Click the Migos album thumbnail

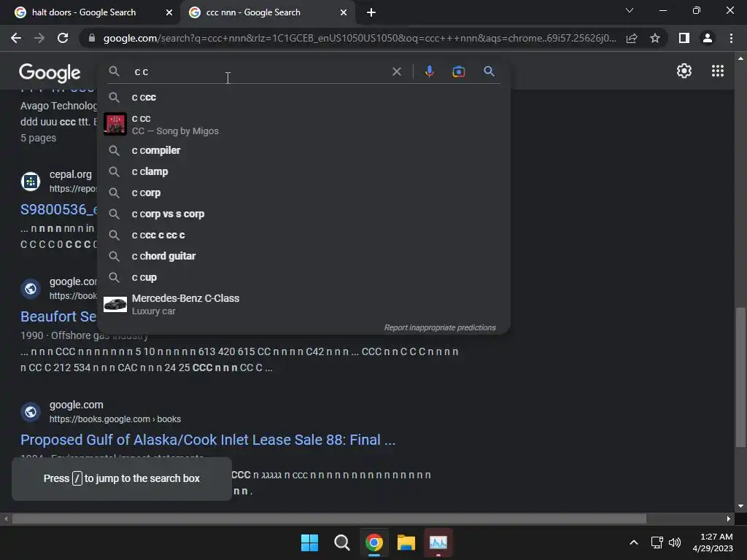coord(115,124)
